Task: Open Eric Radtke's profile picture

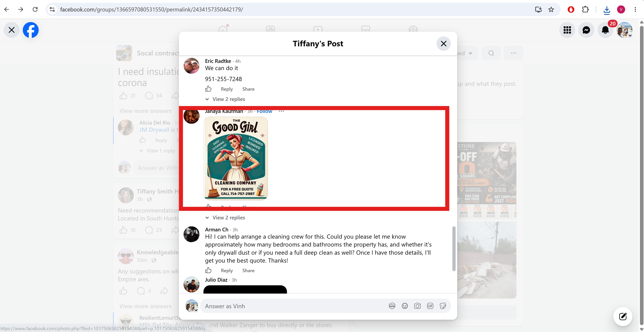Action: coord(191,66)
